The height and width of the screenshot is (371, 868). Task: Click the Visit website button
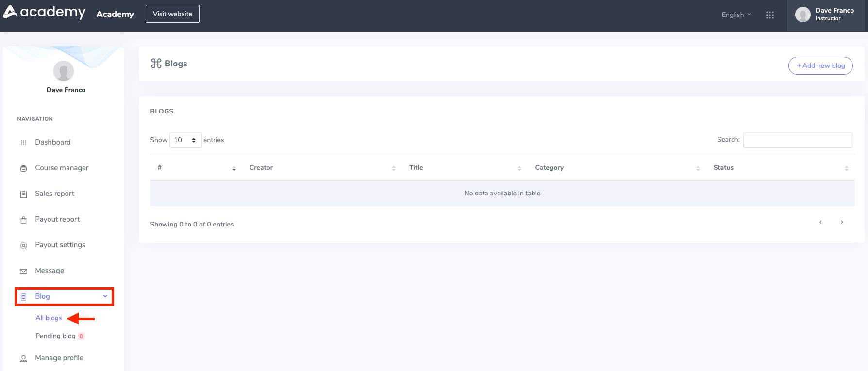pos(172,14)
